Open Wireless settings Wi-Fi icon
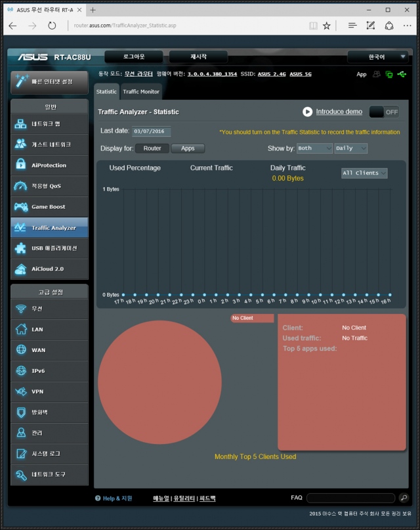 [21, 309]
